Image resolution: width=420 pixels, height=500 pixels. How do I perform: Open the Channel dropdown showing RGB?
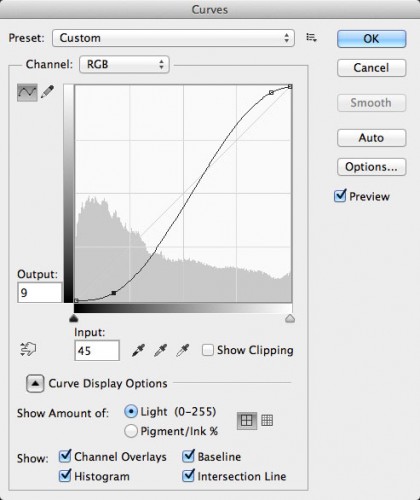(x=124, y=64)
